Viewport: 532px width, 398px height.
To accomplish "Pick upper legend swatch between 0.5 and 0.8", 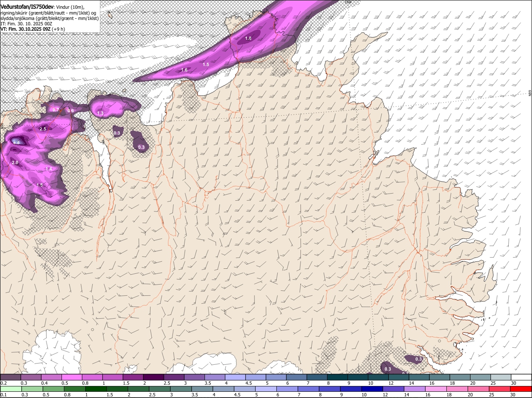I will 72,377.
